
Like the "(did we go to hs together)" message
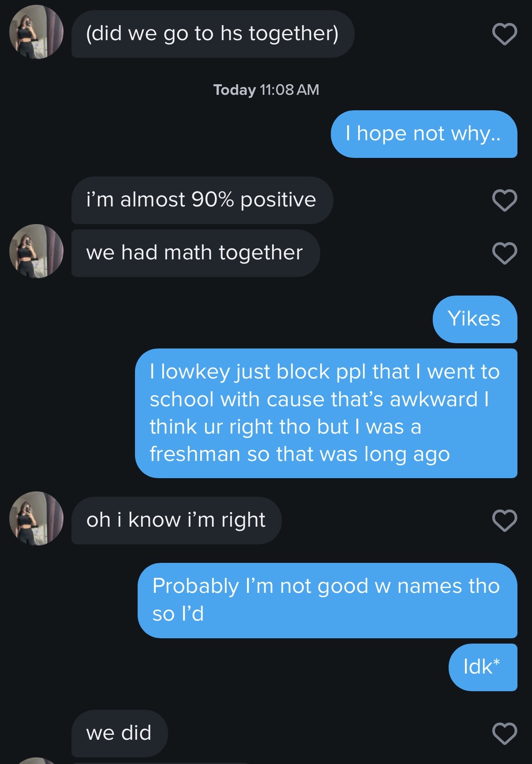(x=504, y=34)
